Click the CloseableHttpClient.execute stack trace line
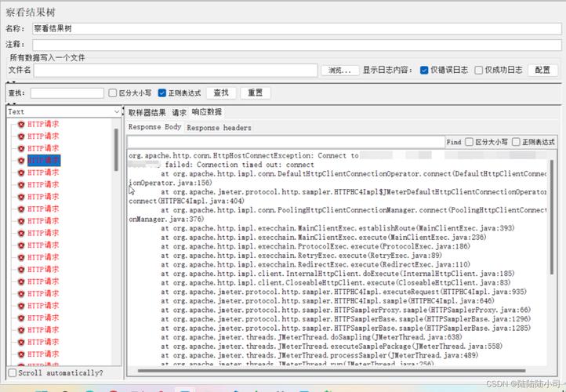Viewport: 566px width, 392px height. click(336, 282)
